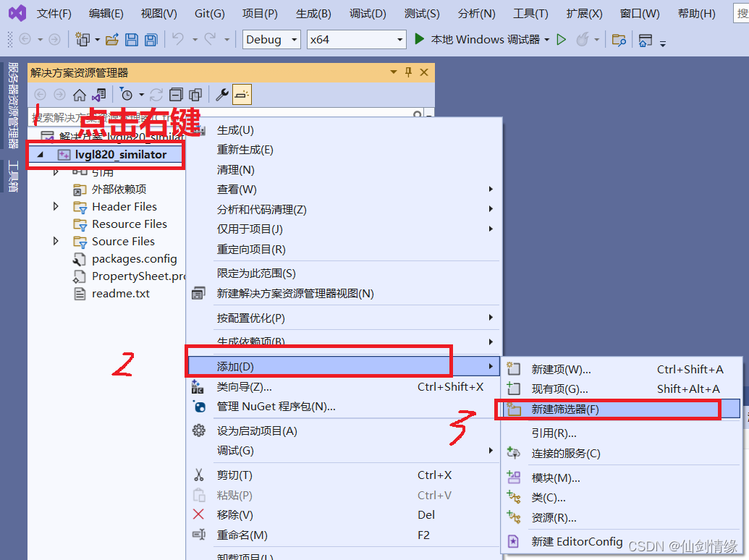Open the 文件(F) menu
Image resolution: width=749 pixels, height=560 pixels.
[x=54, y=13]
